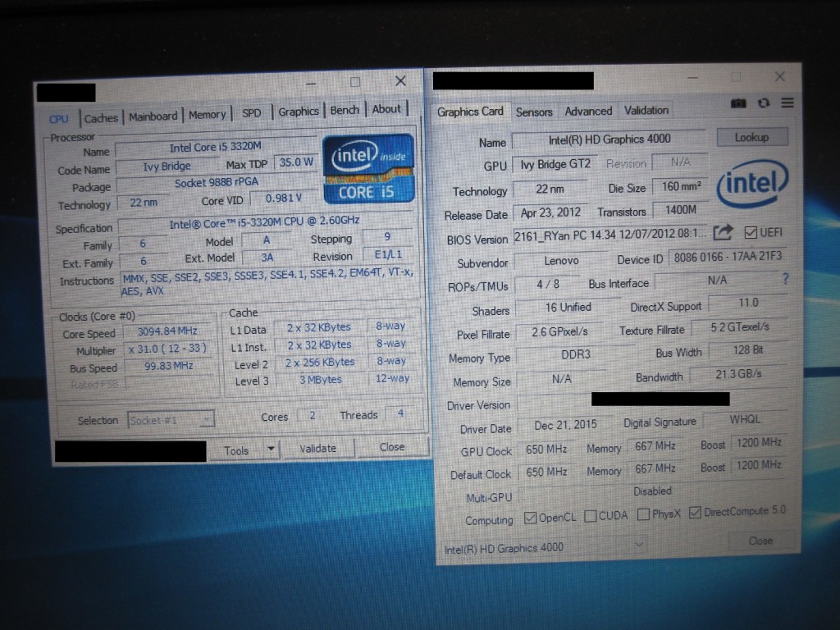Open the GPU-Z hamburger menu
The height and width of the screenshot is (630, 840).
click(787, 103)
